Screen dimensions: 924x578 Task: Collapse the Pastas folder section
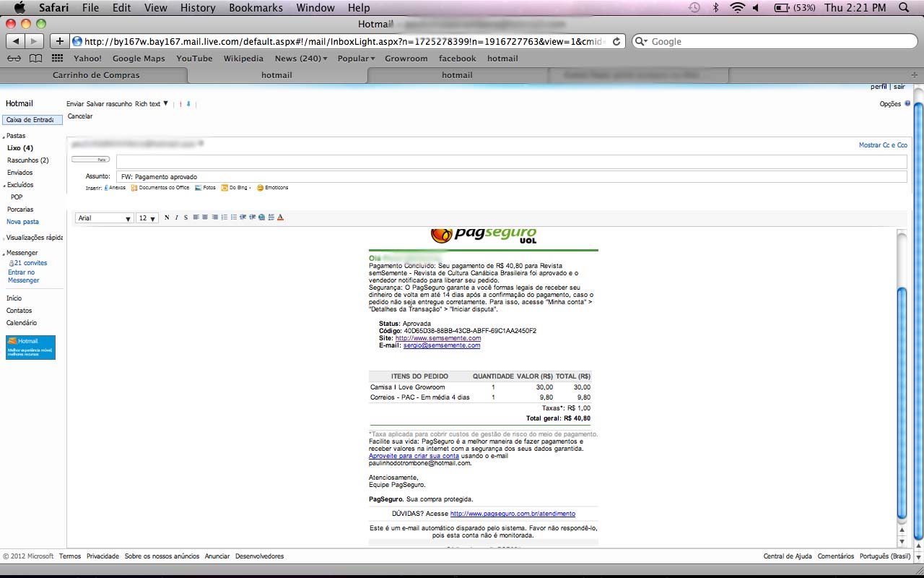coord(4,137)
